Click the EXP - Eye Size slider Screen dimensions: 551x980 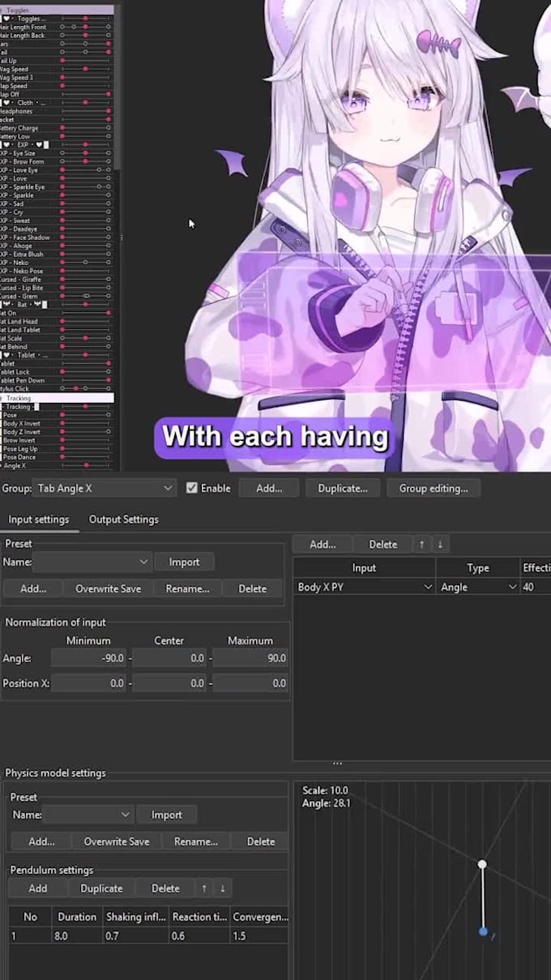click(85, 153)
